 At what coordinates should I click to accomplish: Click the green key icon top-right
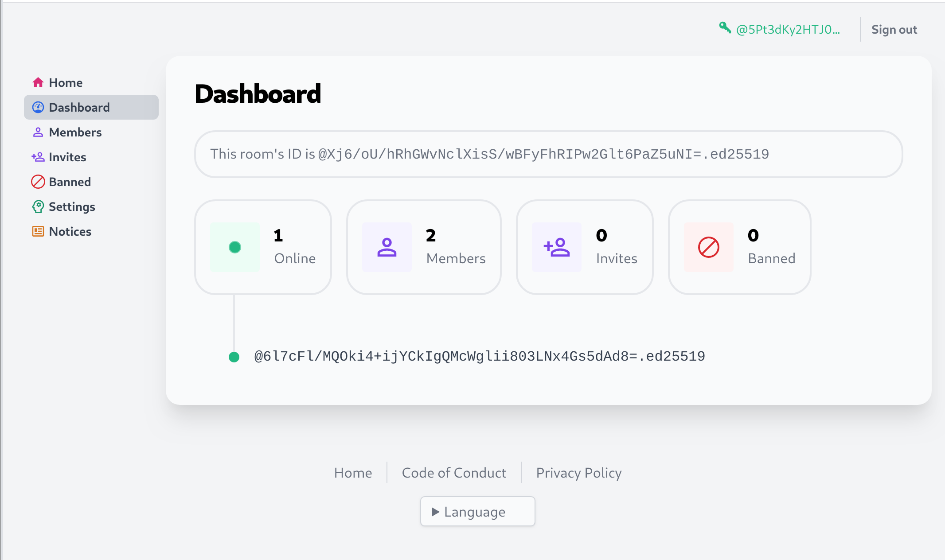726,29
